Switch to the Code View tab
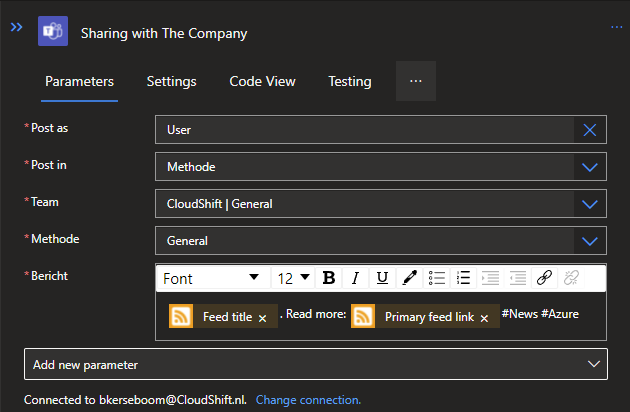 coord(262,81)
